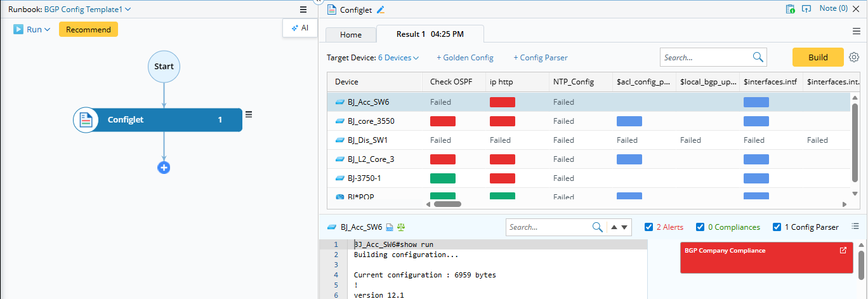Click red ip http status swatch for BJ_Acc_SW6
The width and height of the screenshot is (868, 299).
(x=503, y=102)
